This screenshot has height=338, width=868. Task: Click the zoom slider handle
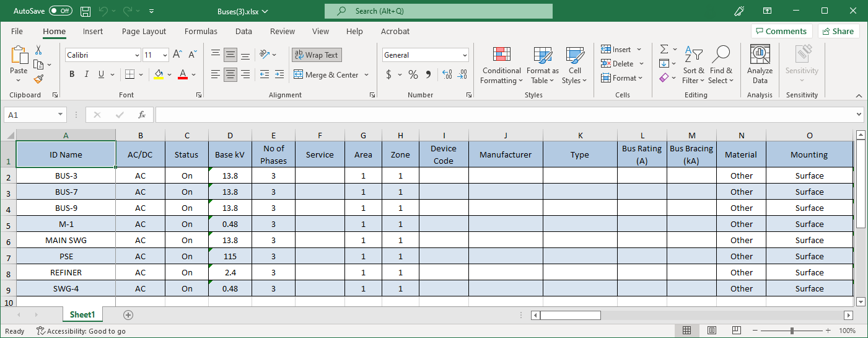pos(792,331)
